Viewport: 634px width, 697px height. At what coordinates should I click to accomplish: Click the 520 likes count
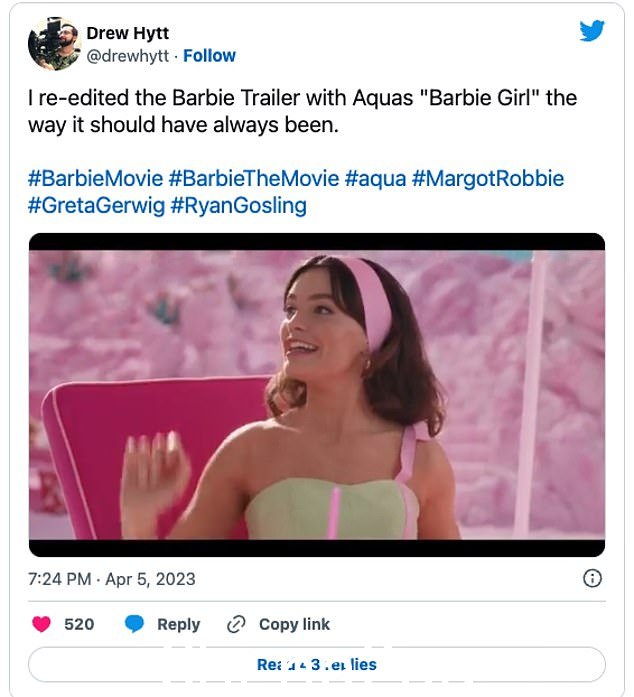click(79, 624)
